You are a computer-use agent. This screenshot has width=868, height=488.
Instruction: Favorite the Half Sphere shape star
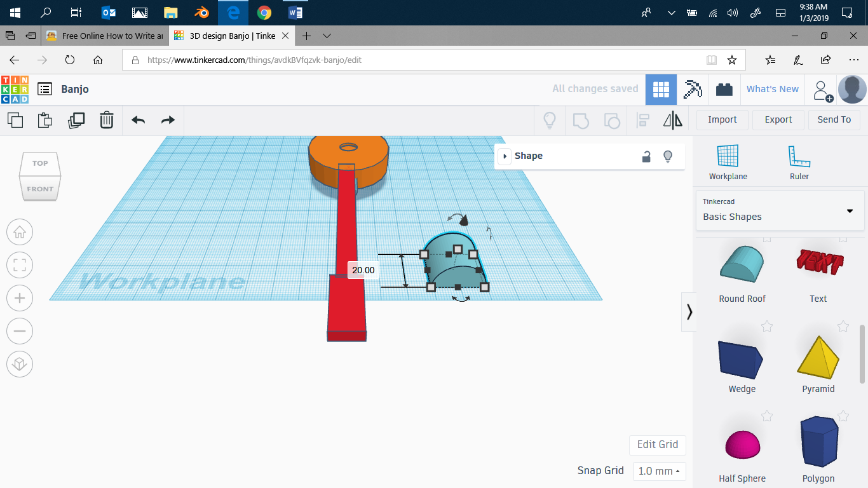pos(767,416)
